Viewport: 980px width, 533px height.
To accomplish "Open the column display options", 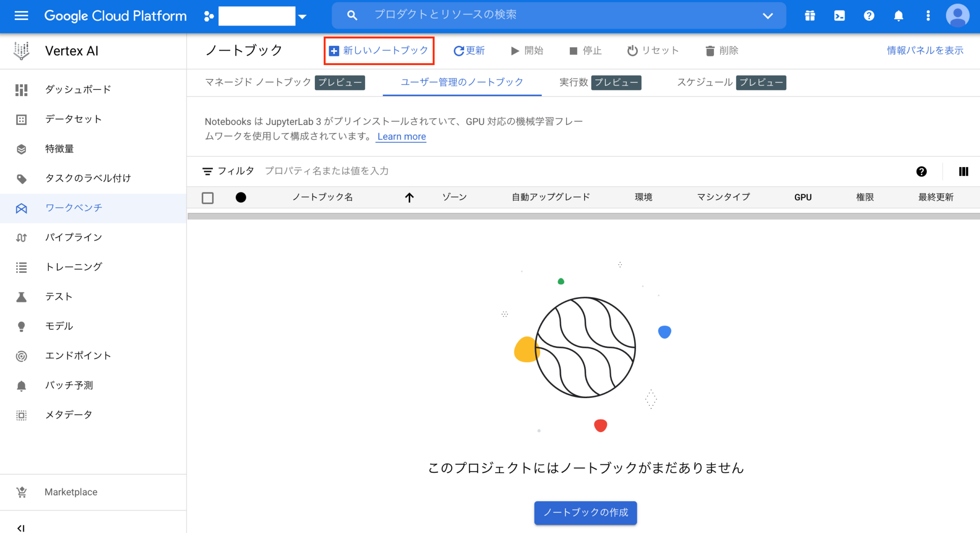I will coord(964,171).
